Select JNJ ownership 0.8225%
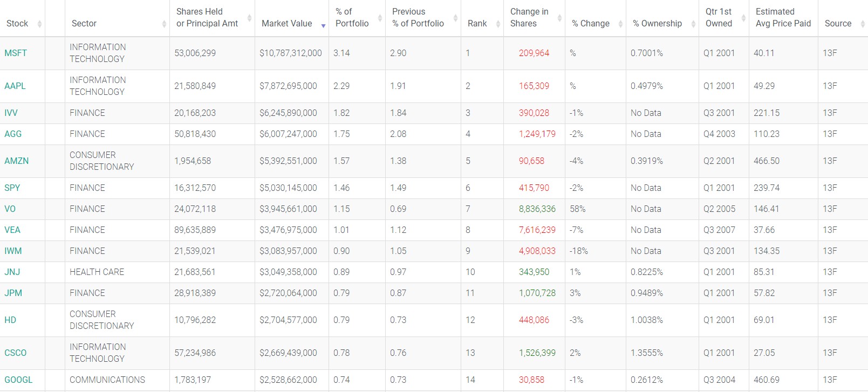The image size is (868, 392). pos(647,272)
